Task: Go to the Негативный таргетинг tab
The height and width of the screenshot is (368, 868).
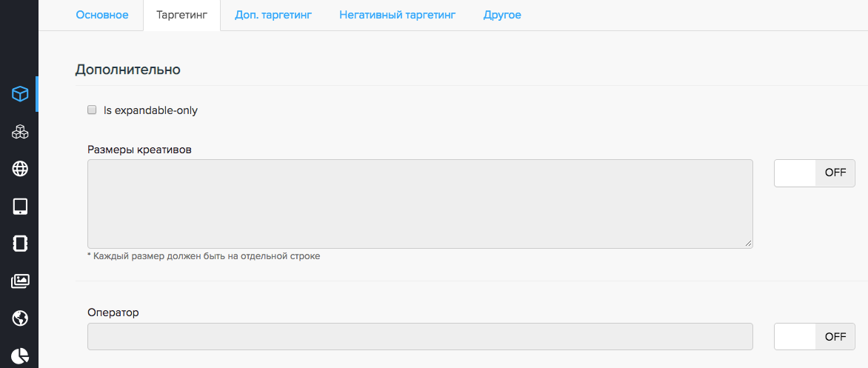Action: (397, 15)
